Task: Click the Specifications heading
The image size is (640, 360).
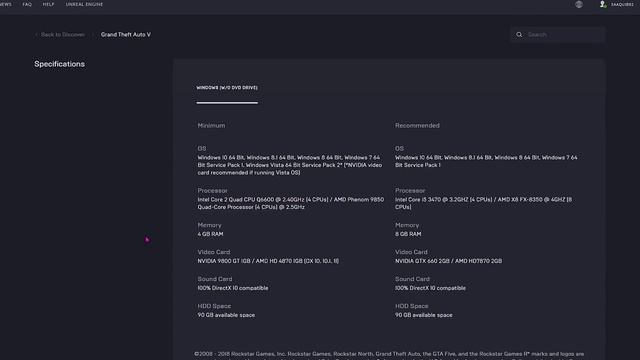Action: pyautogui.click(x=60, y=64)
